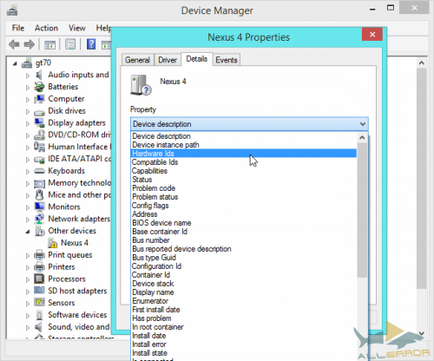Image resolution: width=434 pixels, height=361 pixels.
Task: Close the Nexus 4 Properties dialog
Action: click(x=372, y=34)
